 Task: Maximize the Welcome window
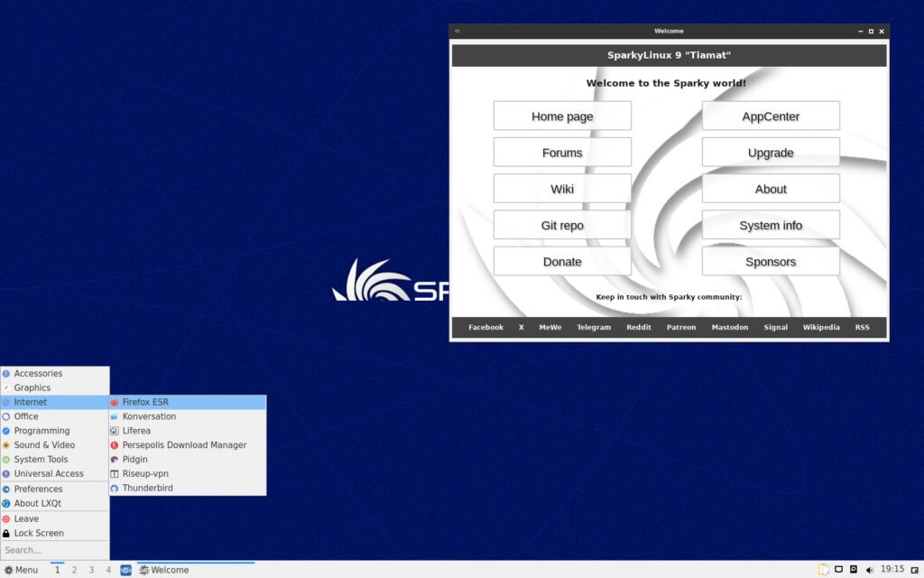(871, 32)
